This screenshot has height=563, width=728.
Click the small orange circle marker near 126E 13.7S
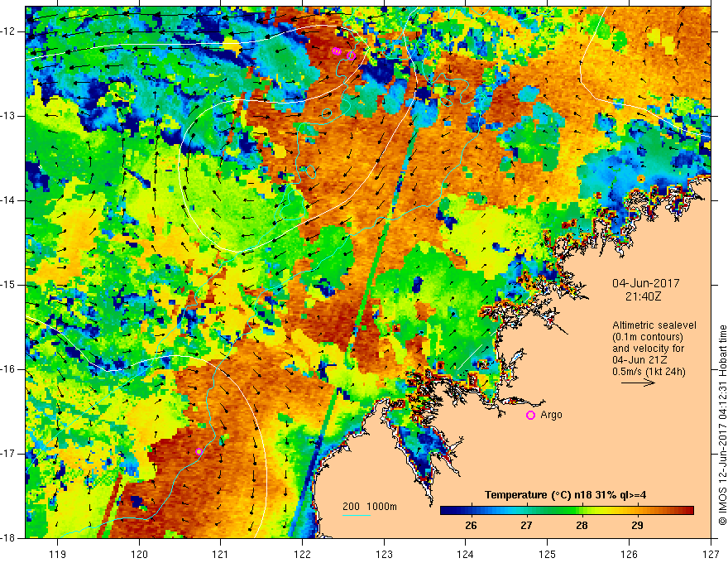641,178
